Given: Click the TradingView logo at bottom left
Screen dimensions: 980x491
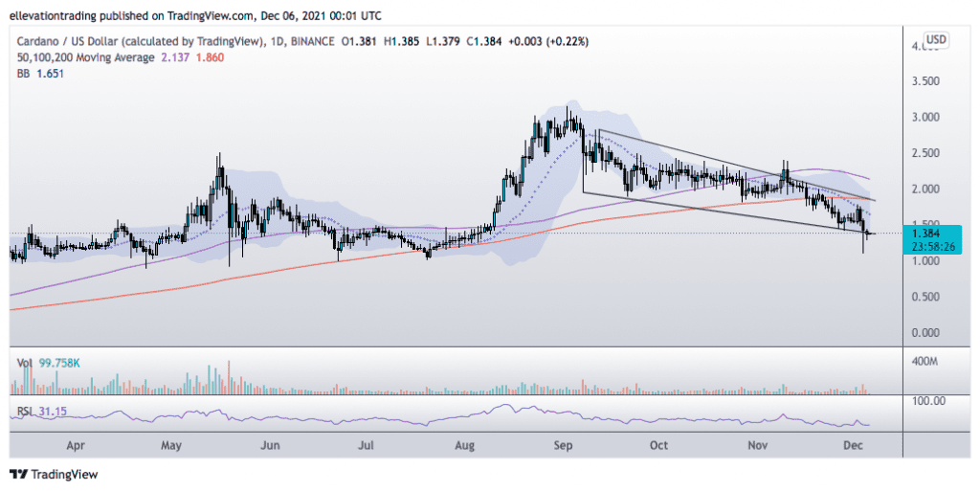Looking at the screenshot, I should pos(54,475).
